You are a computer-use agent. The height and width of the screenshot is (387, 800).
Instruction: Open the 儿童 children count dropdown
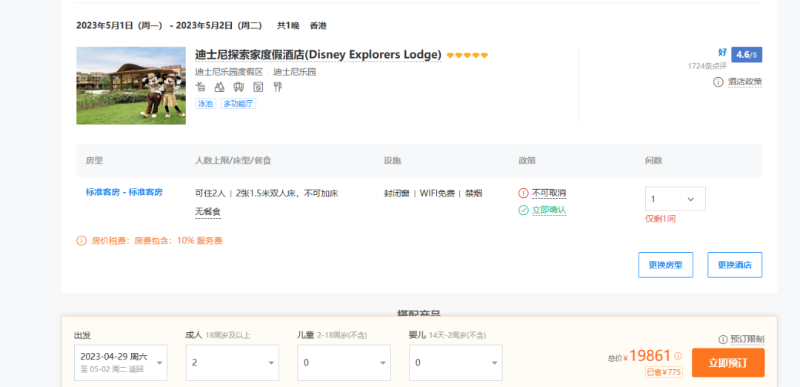pyautogui.click(x=344, y=363)
